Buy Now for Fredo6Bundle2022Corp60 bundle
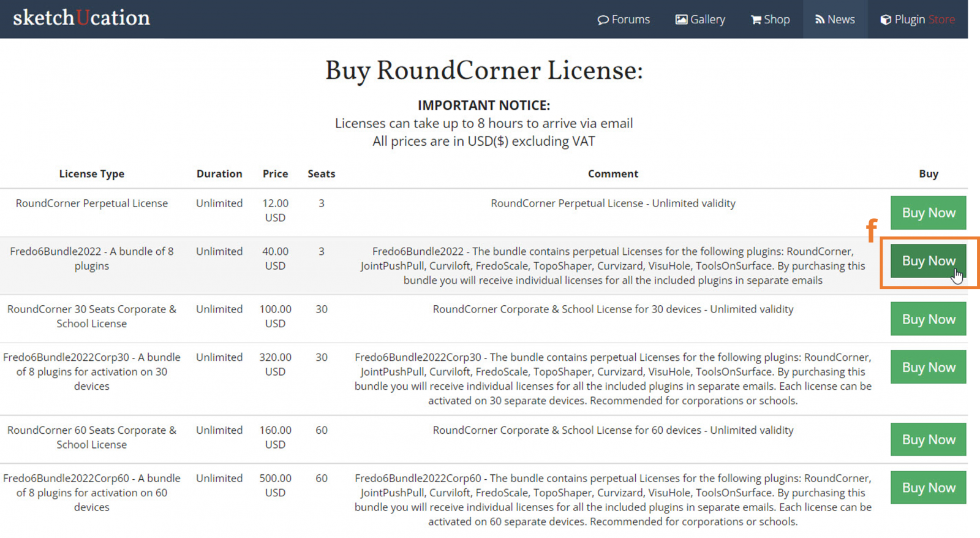The width and height of the screenshot is (980, 538). tap(929, 488)
